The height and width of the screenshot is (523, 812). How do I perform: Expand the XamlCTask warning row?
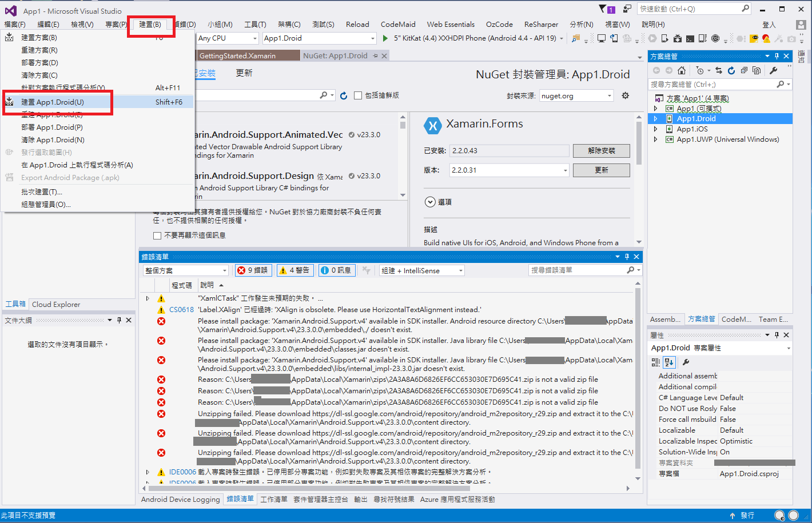[148, 298]
